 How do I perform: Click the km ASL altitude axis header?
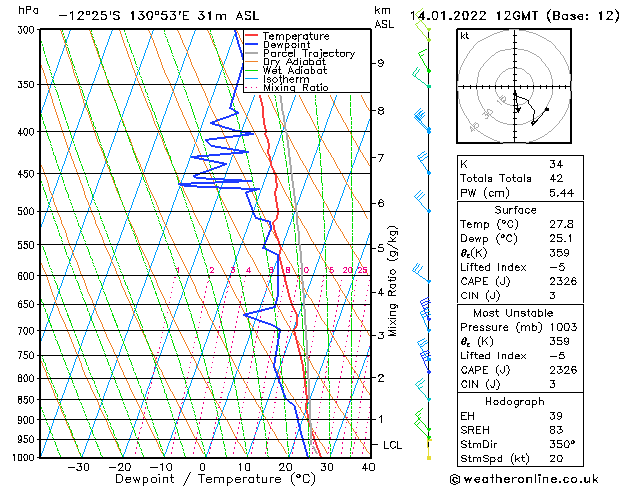[x=384, y=17]
